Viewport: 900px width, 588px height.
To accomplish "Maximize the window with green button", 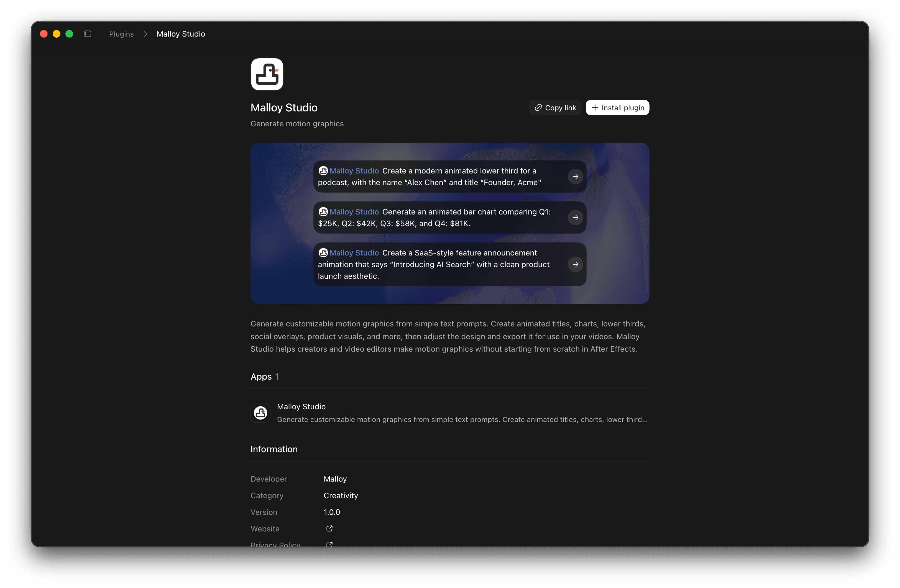I will [x=69, y=34].
